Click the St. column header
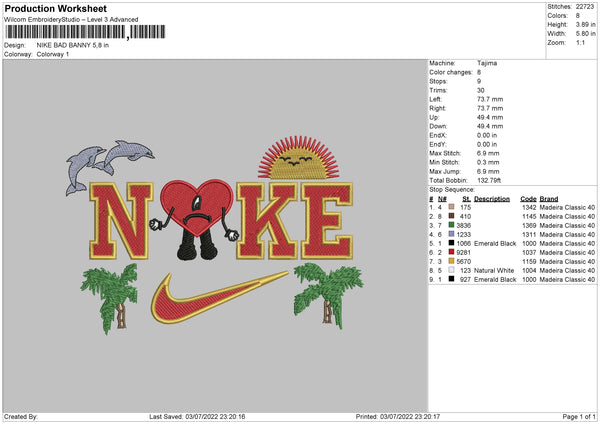 (466, 199)
